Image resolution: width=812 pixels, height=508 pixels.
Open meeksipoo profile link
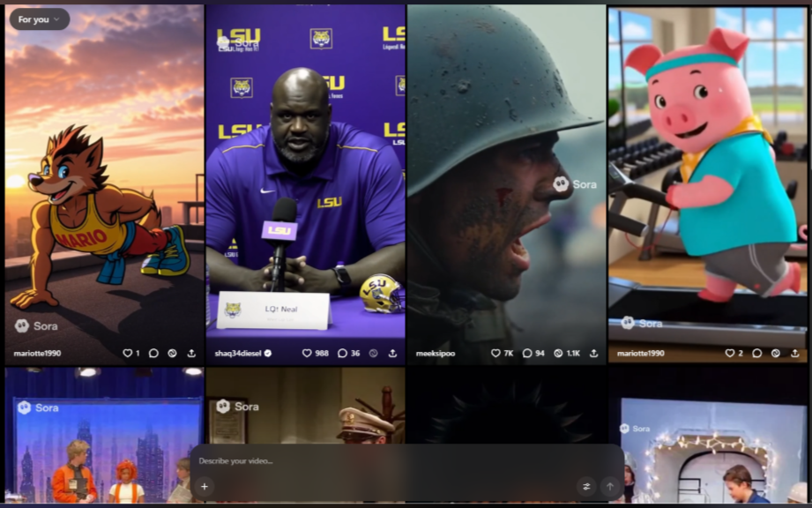pyautogui.click(x=436, y=353)
